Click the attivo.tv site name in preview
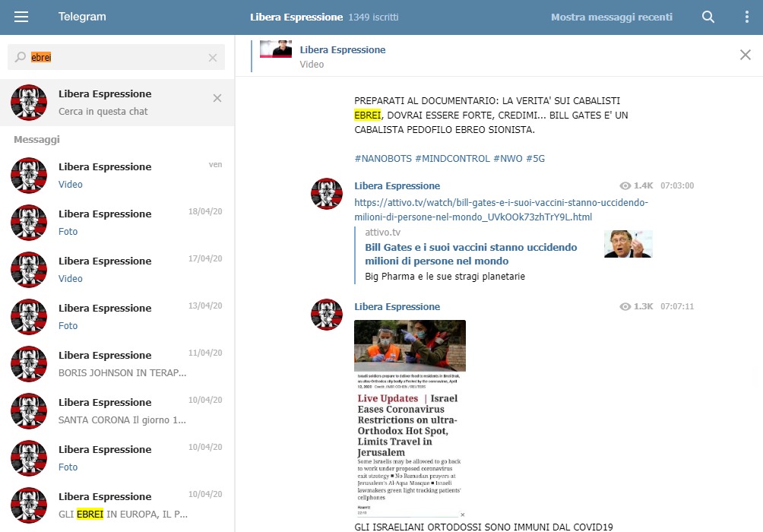 point(383,233)
